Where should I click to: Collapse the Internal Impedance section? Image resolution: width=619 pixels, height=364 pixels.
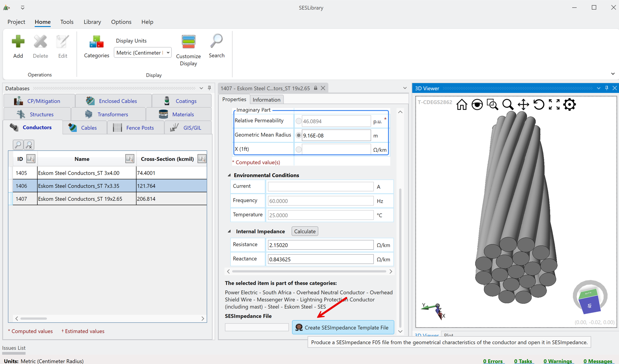click(x=229, y=231)
